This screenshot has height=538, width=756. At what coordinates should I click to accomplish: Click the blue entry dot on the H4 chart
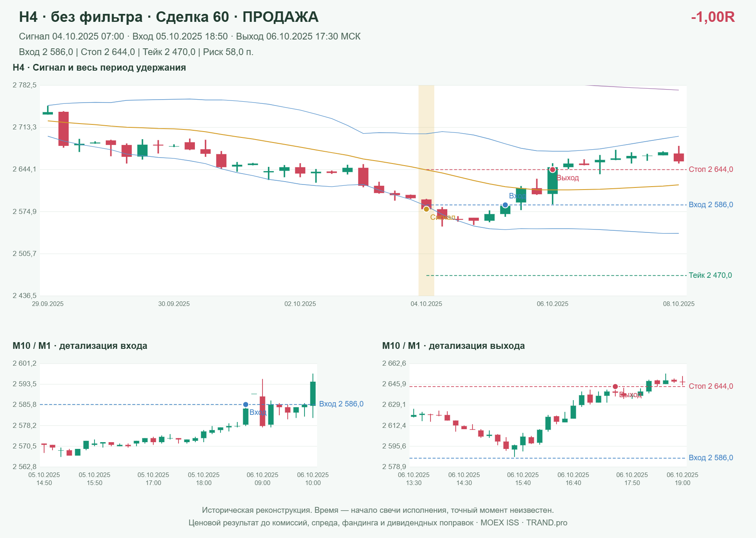(505, 205)
